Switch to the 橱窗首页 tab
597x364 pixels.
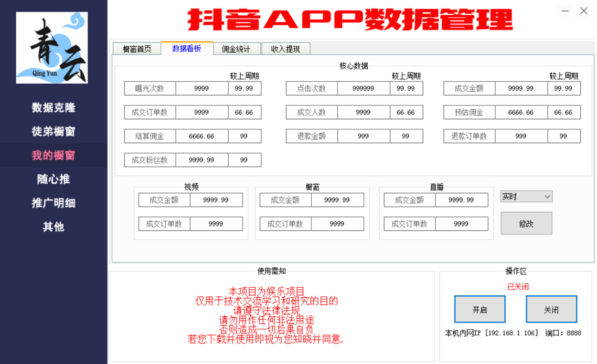pos(137,49)
